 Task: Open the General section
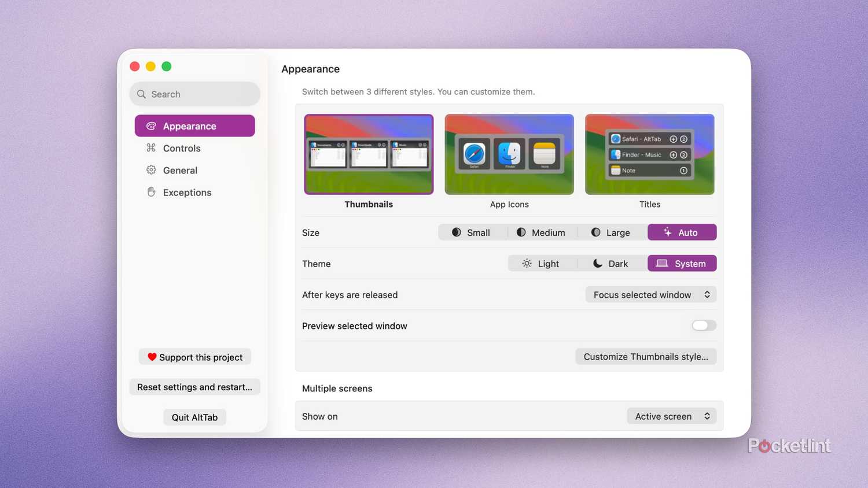195,170
